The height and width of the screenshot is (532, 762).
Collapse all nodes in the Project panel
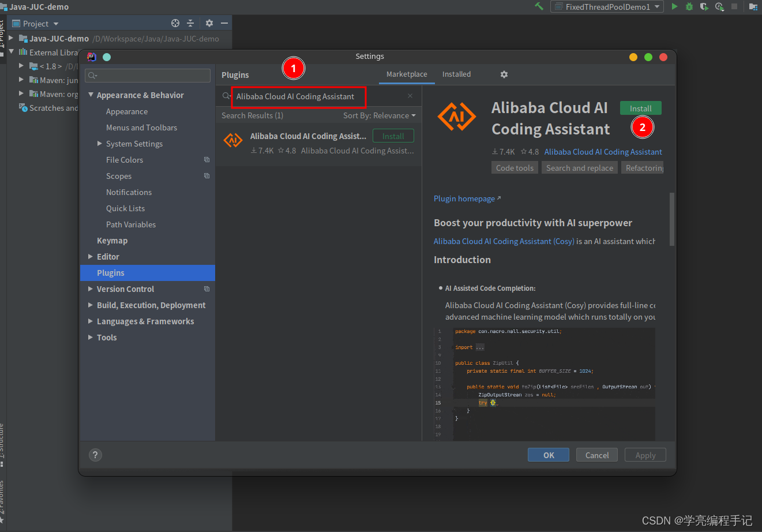(191, 23)
